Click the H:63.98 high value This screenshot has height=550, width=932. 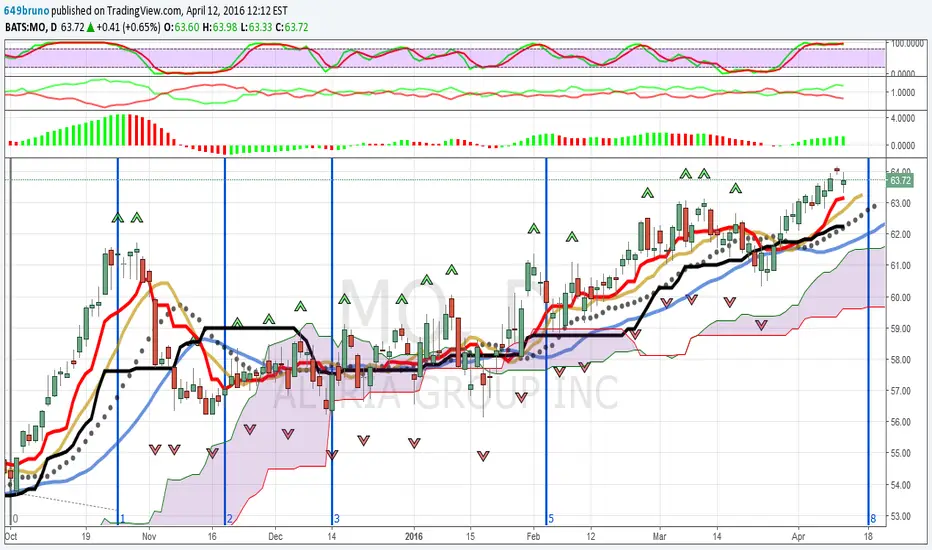tap(219, 27)
